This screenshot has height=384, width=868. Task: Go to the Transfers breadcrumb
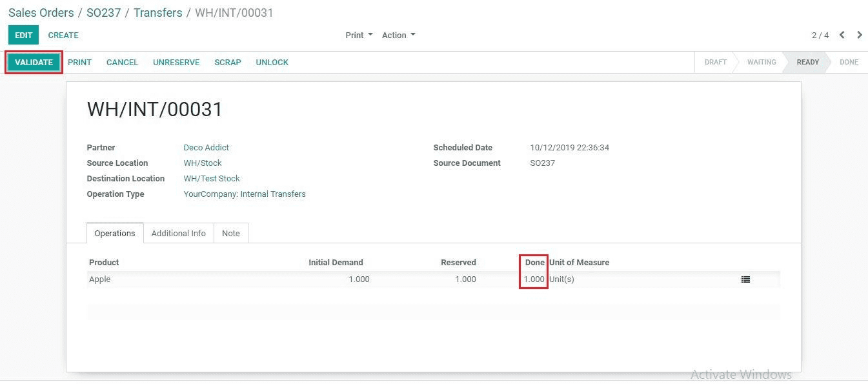(x=158, y=13)
